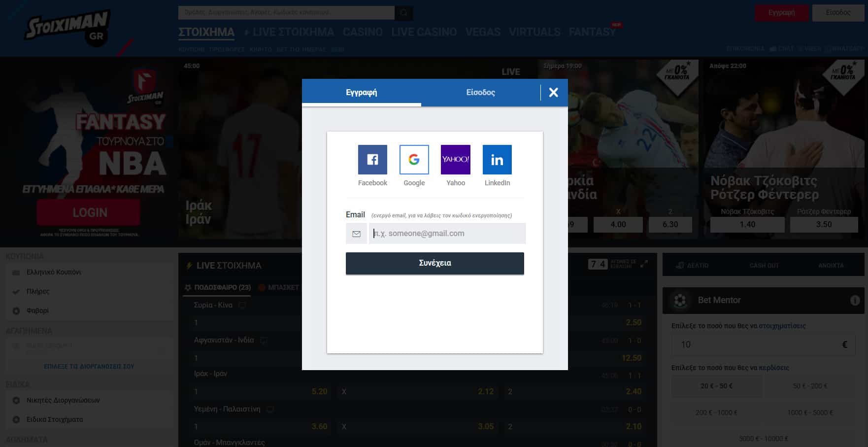
Task: Sign up with the Google icon
Action: (x=414, y=159)
